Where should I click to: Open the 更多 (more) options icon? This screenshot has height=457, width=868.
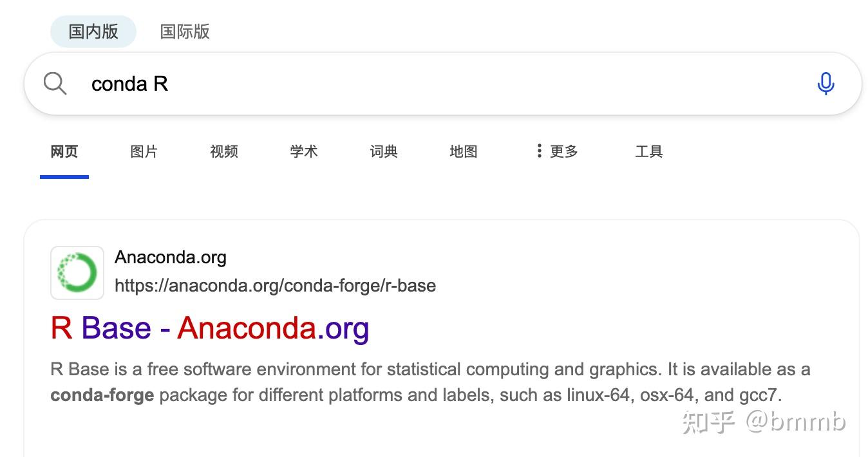[x=539, y=150]
